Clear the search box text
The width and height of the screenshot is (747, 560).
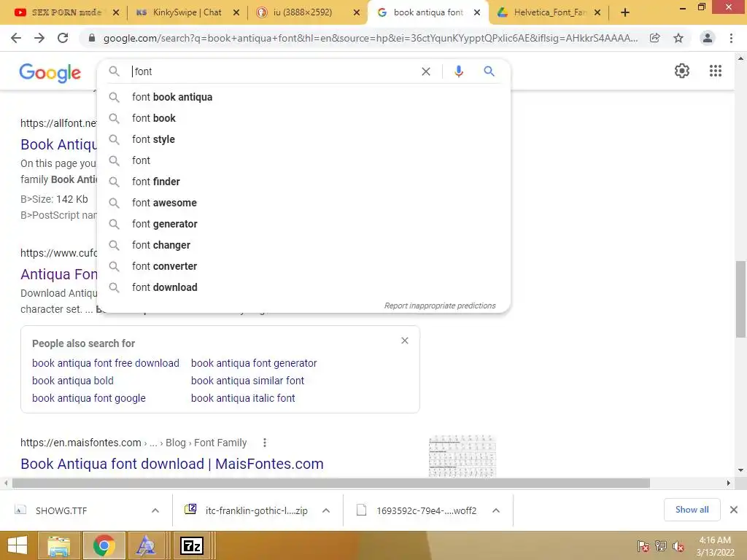pos(426,71)
